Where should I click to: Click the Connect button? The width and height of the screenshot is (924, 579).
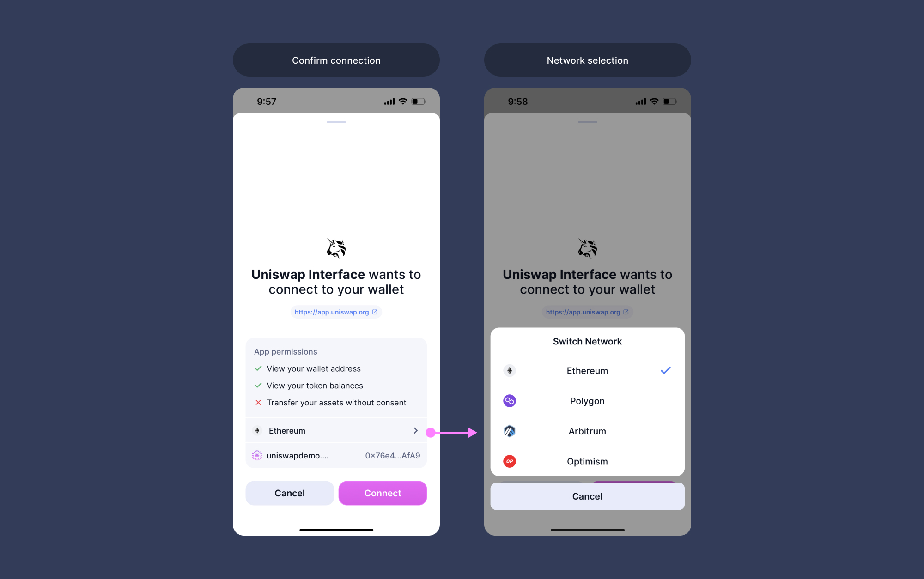coord(382,493)
